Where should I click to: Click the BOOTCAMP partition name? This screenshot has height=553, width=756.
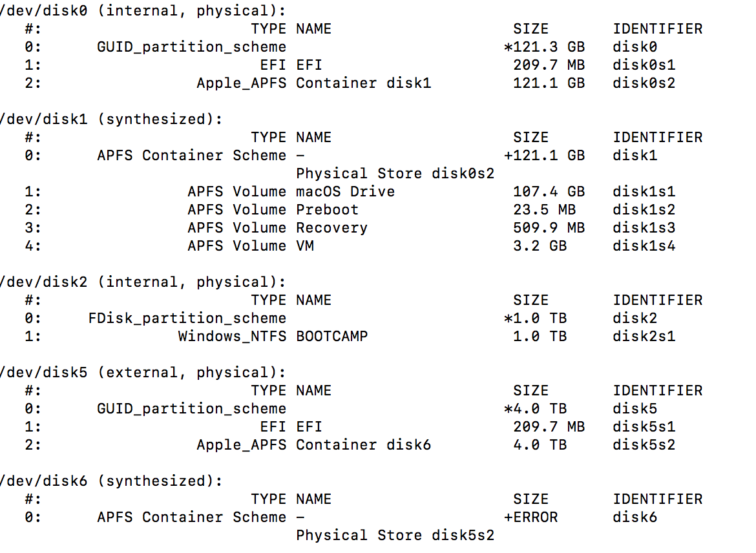point(331,337)
